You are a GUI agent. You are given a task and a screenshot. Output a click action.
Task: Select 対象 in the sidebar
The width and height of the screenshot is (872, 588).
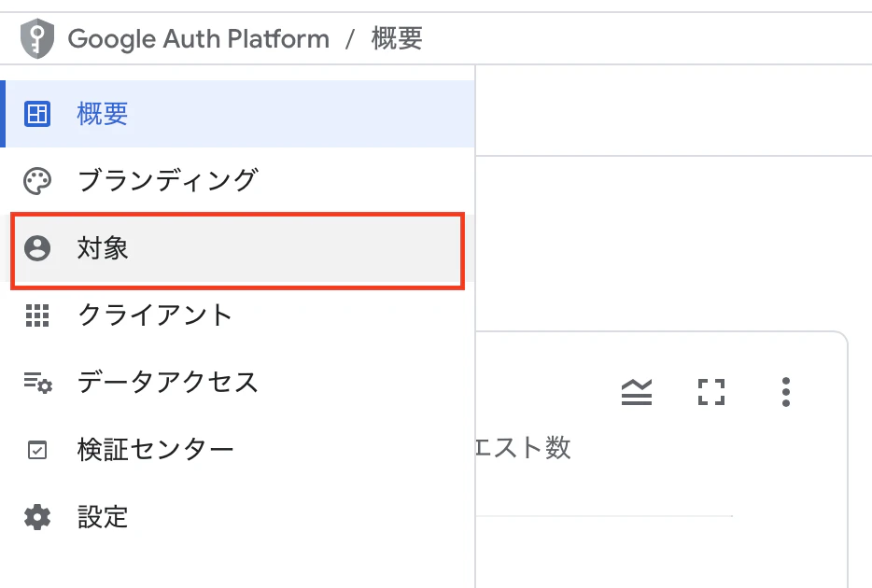pos(237,248)
